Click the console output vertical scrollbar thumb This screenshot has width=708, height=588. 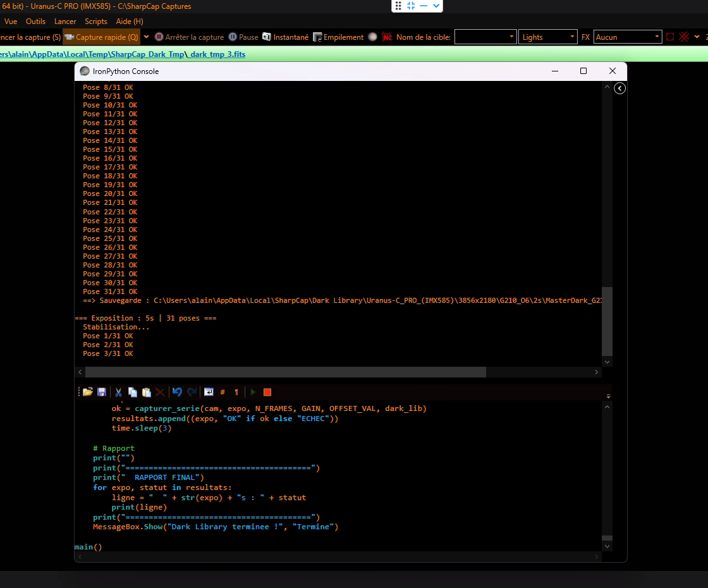click(607, 321)
